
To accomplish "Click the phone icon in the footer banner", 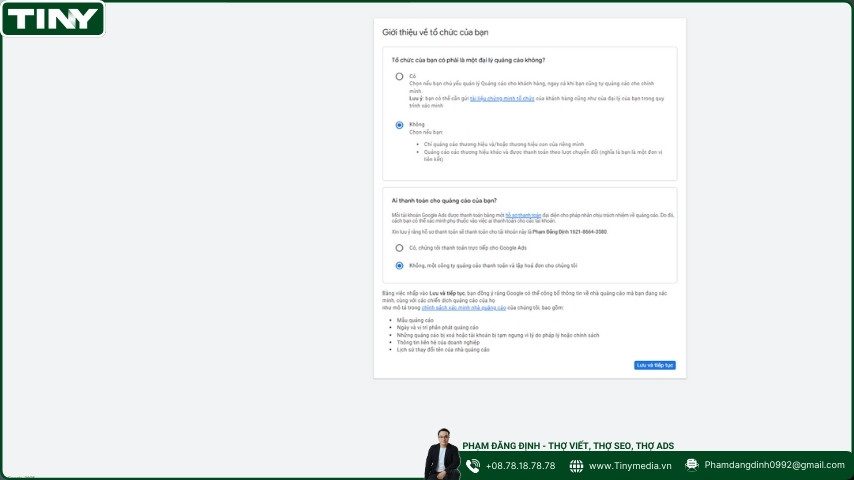I will 473,466.
